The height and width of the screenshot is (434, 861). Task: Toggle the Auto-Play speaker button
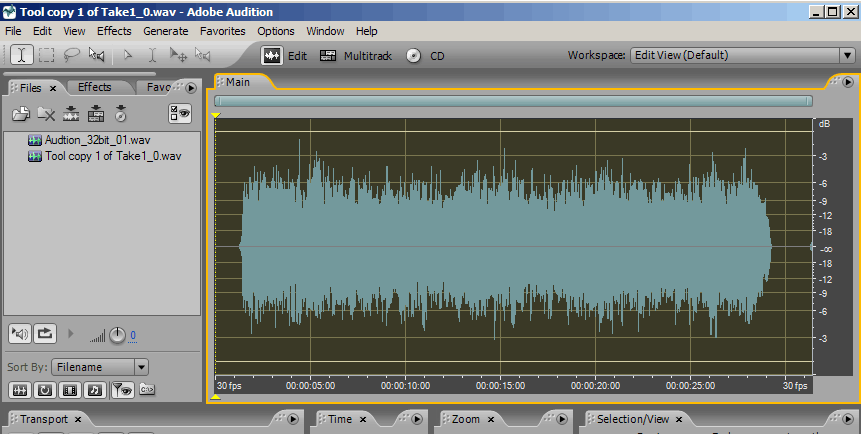tap(19, 333)
